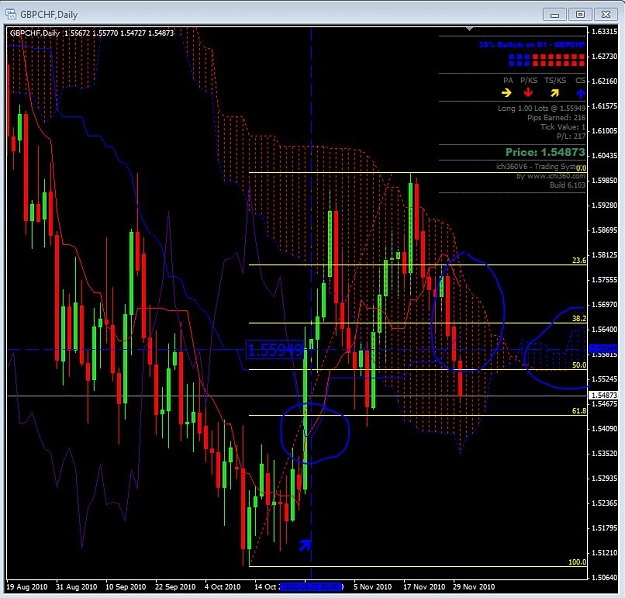Screen dimensions: 625x598
Task: Click the 'Pips Earned: 216' text
Action: [x=556, y=118]
